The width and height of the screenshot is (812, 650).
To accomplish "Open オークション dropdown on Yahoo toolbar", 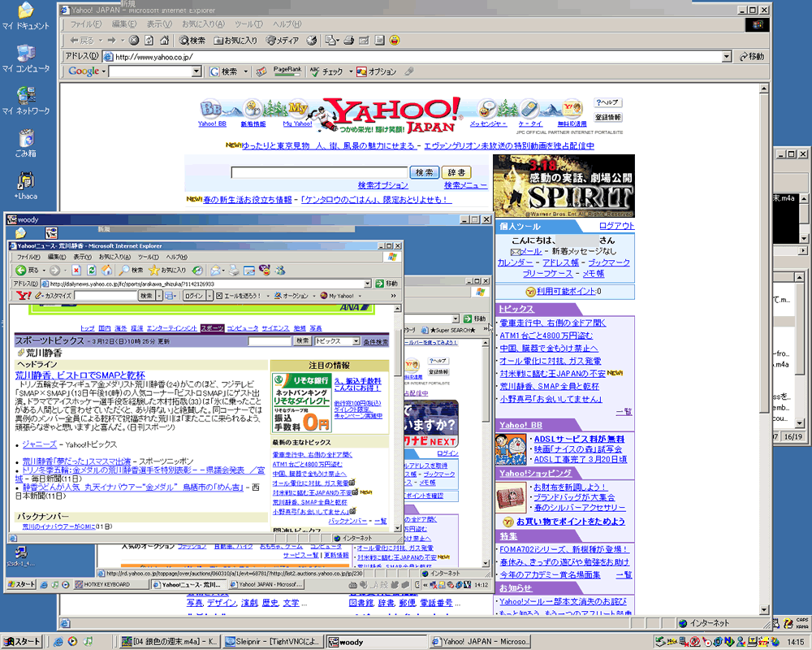I will pyautogui.click(x=315, y=296).
